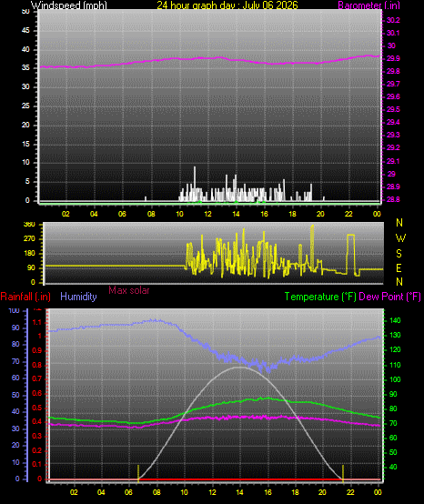Click the peak of the grey max solar curve

(x=239, y=367)
